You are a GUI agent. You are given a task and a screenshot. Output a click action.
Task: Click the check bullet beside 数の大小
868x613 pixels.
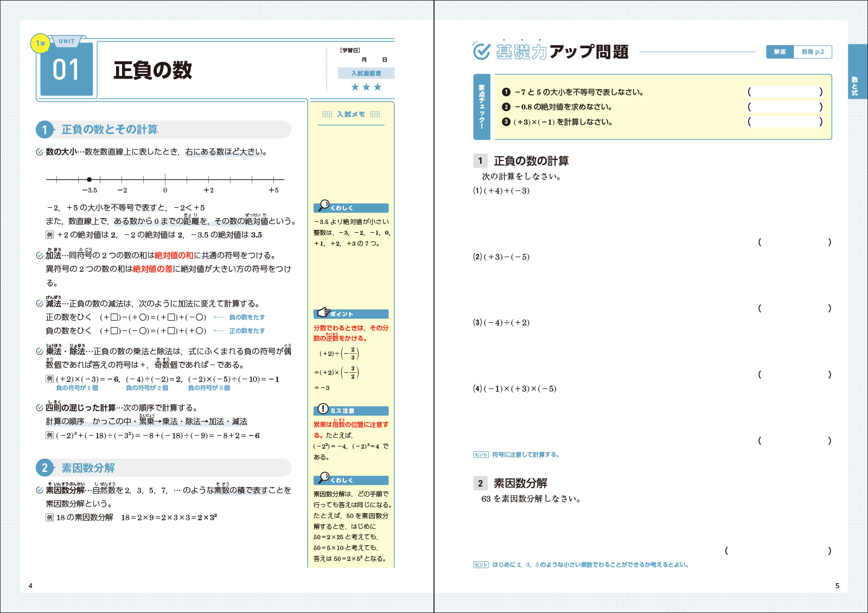[40, 152]
